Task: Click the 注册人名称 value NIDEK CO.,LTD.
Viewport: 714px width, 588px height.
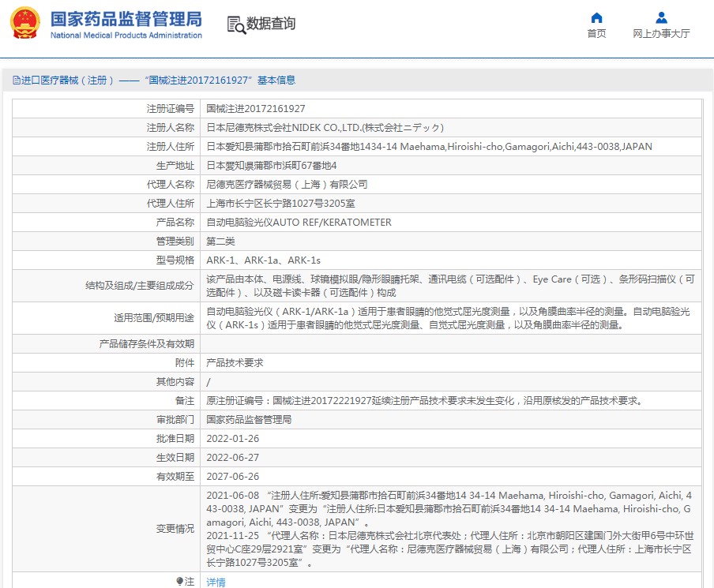Action: tap(325, 128)
